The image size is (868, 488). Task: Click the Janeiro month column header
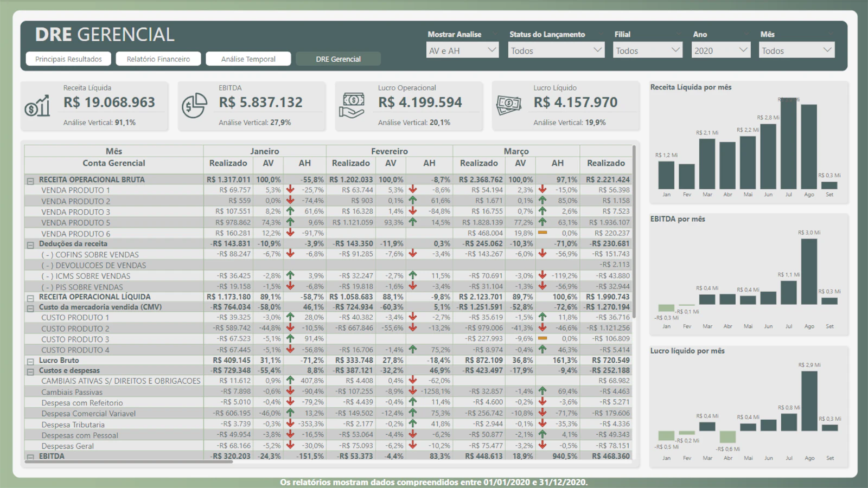tap(265, 151)
